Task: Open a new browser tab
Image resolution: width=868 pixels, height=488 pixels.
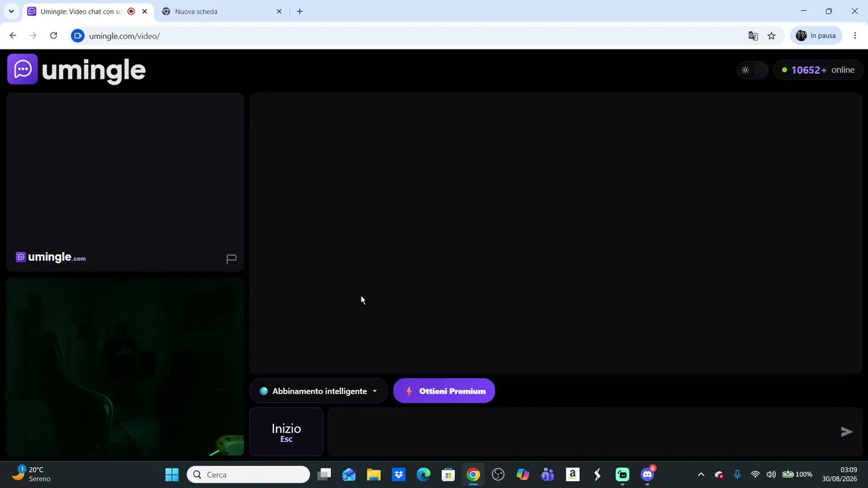Action: [300, 12]
